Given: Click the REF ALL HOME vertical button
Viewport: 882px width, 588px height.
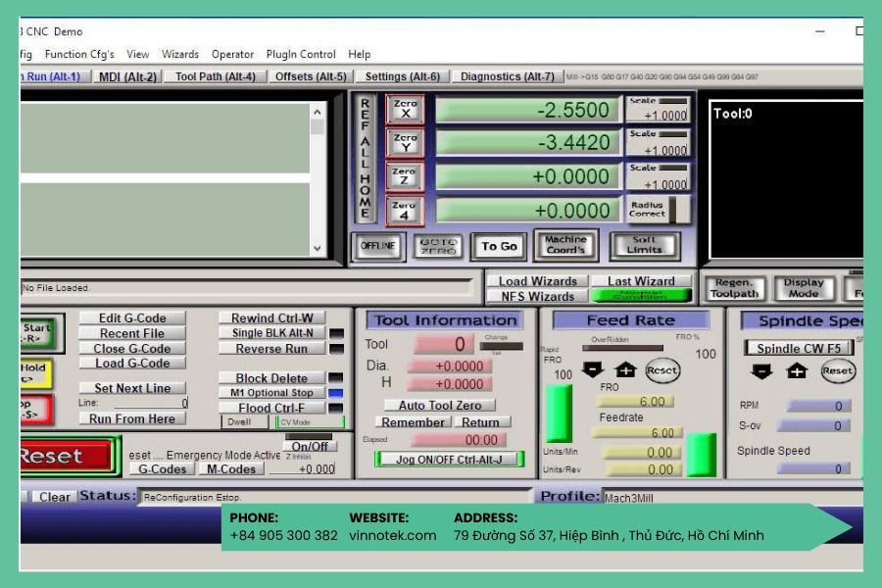Looking at the screenshot, I should pos(366,159).
